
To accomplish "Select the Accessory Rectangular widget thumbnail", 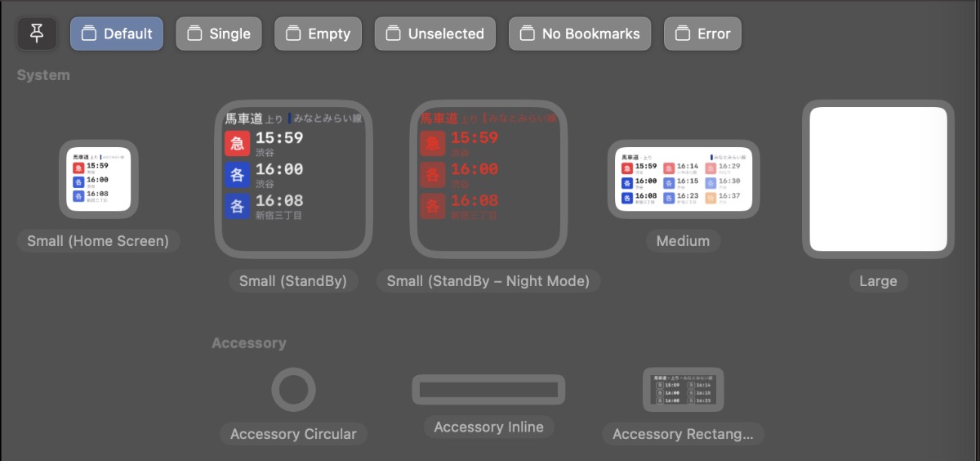I will click(x=683, y=389).
